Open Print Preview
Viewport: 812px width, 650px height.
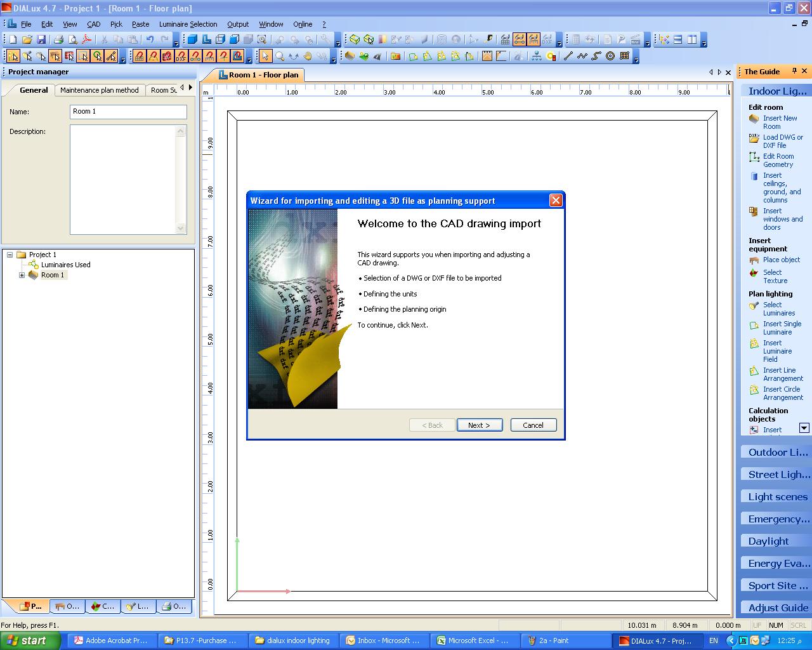pyautogui.click(x=72, y=39)
